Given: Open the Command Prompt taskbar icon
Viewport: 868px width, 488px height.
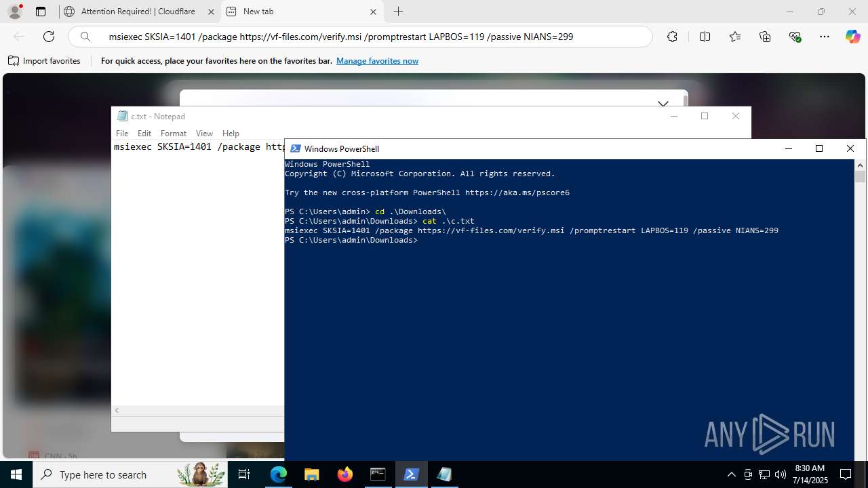Looking at the screenshot, I should [378, 474].
